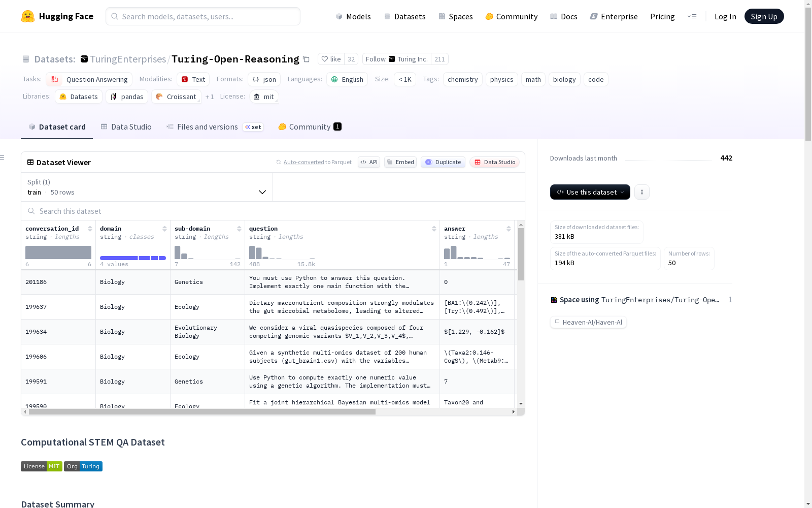Click the License MIT badge
The height and width of the screenshot is (508, 812).
(x=42, y=466)
